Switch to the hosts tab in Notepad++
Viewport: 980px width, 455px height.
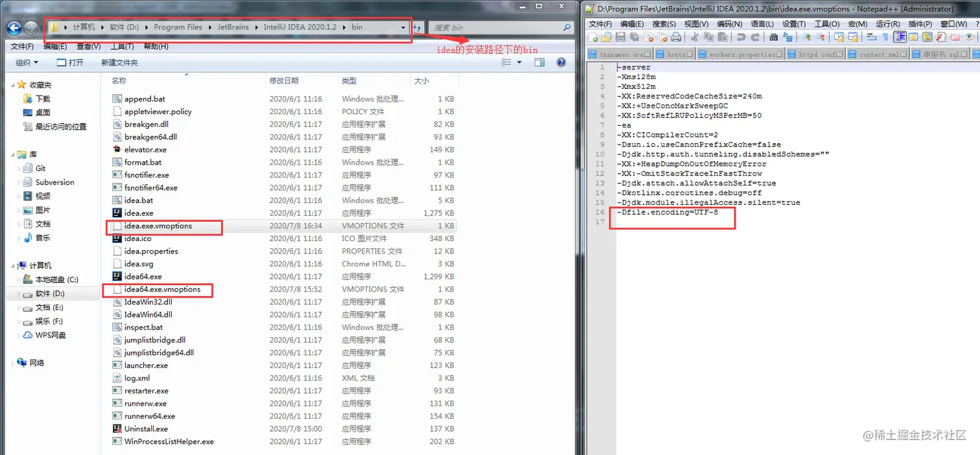pyautogui.click(x=676, y=54)
